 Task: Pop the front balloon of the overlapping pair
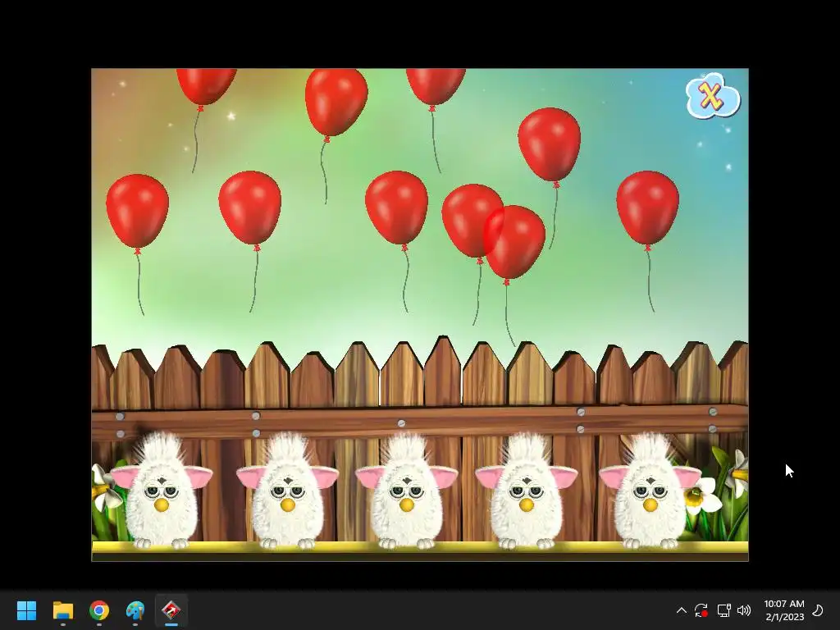tap(514, 242)
